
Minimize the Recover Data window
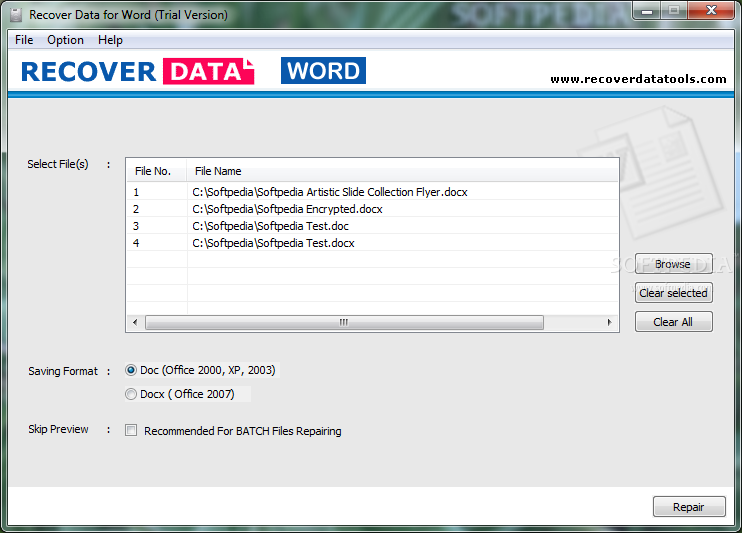coord(647,10)
